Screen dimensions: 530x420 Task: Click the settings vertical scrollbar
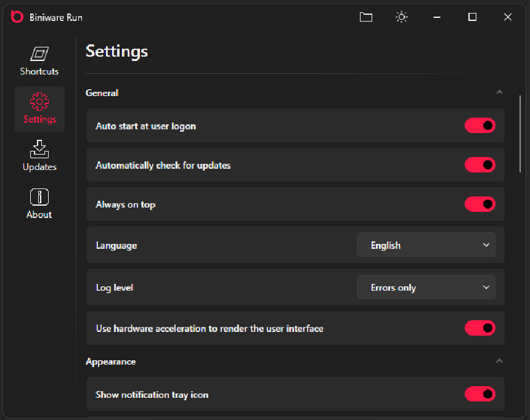(520, 134)
